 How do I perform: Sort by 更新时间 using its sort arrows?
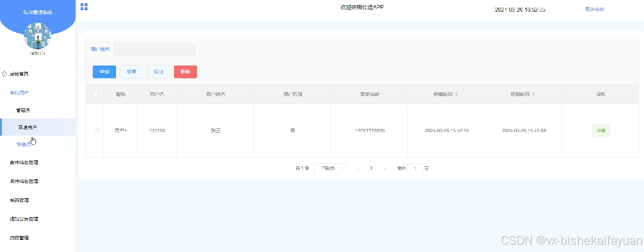point(533,94)
